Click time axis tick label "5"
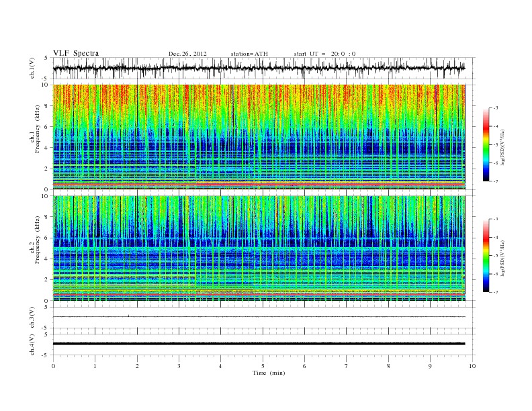The image size is (532, 411). 263,366
